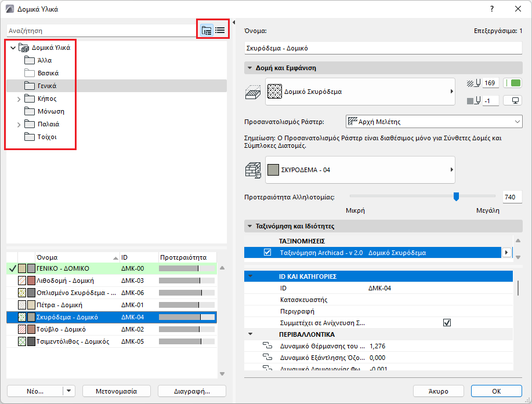Select the Άλλα folder
The image size is (532, 404).
[x=45, y=61]
